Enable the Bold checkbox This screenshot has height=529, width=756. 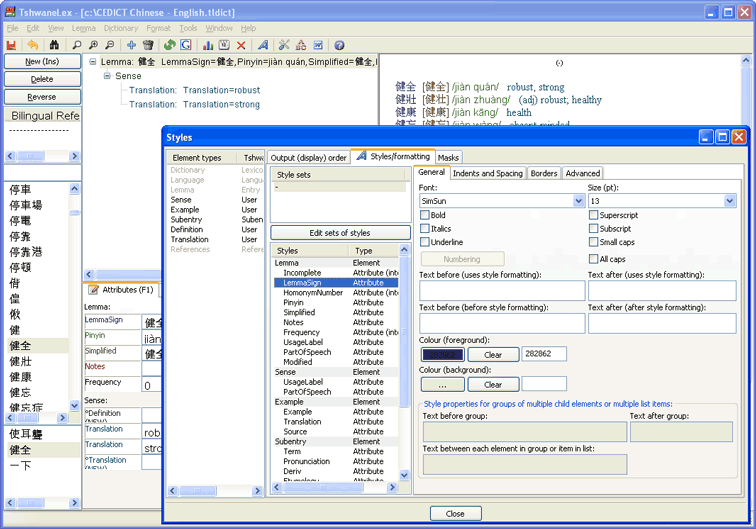(426, 215)
